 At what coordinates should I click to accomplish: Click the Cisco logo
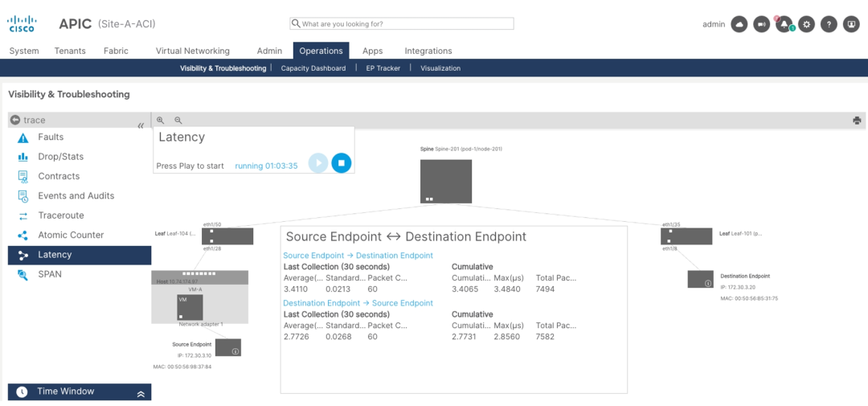pyautogui.click(x=21, y=24)
